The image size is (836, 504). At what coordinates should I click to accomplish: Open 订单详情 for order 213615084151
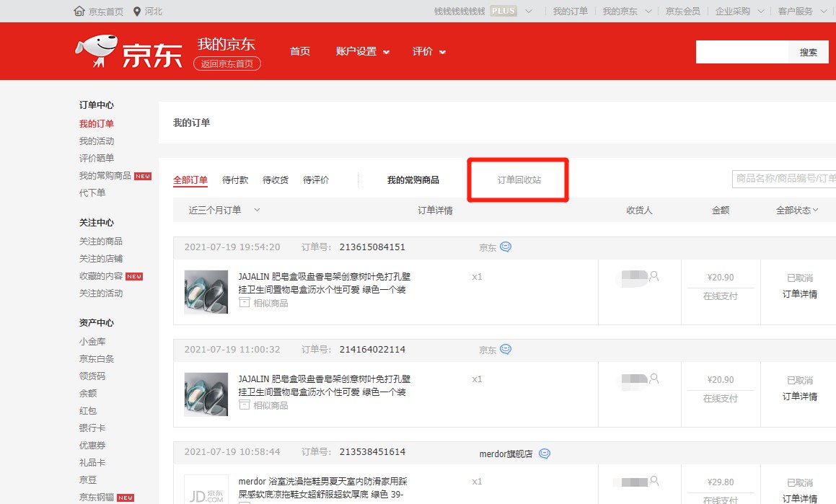point(800,294)
